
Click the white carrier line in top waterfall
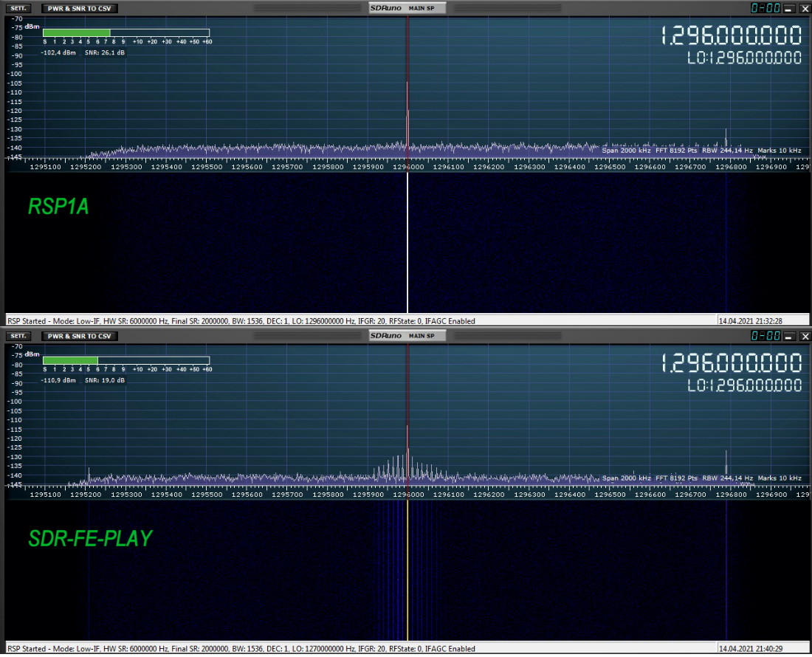coord(407,244)
